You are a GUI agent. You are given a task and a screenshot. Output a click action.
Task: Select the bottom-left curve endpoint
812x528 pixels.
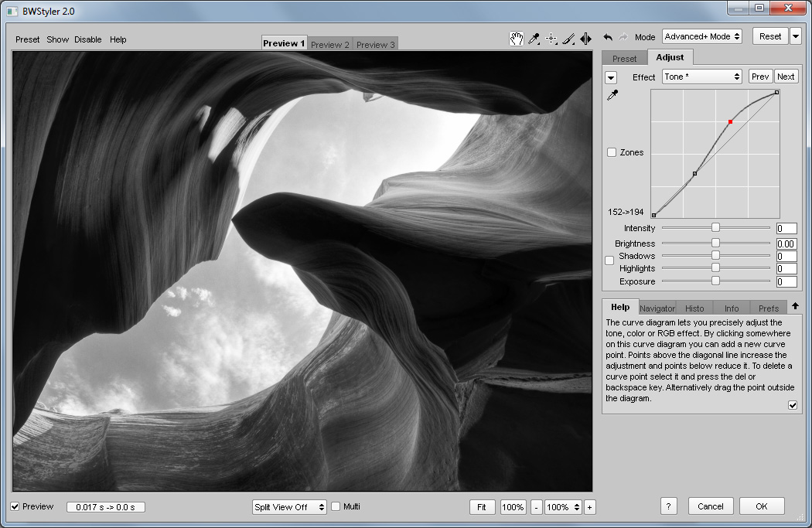(653, 215)
